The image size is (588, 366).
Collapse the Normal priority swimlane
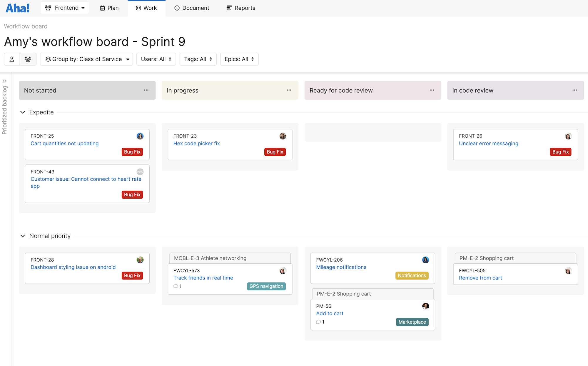(23, 236)
